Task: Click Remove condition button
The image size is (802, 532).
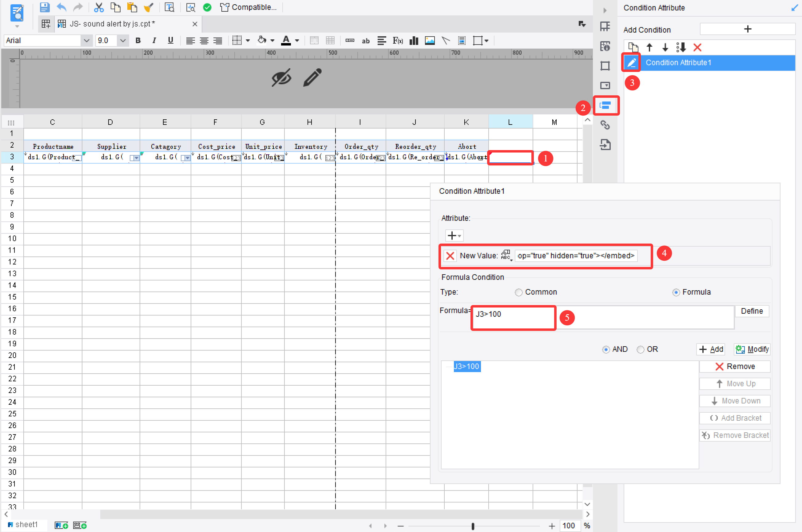Action: (x=735, y=367)
